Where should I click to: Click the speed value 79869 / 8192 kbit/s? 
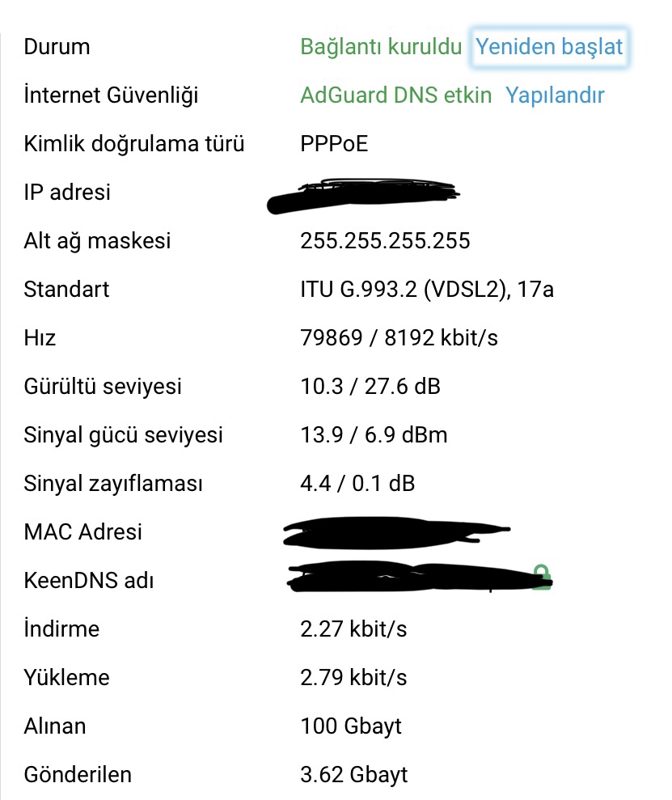click(x=399, y=338)
